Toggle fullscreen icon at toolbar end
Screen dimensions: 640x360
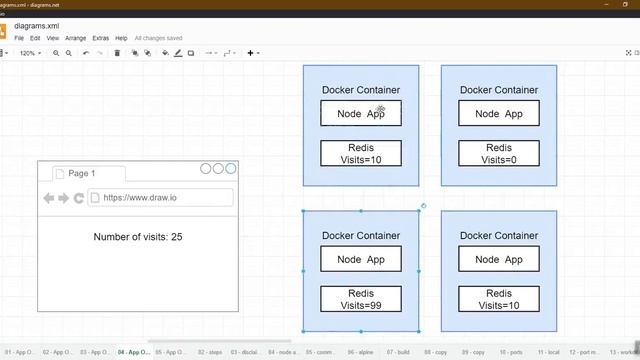coord(629,53)
